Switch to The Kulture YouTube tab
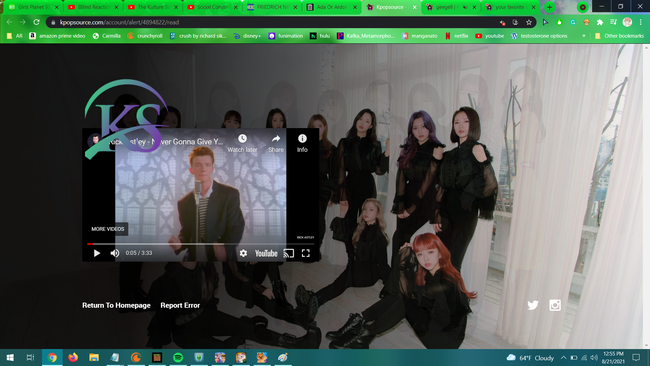This screenshot has width=650, height=366. [153, 7]
